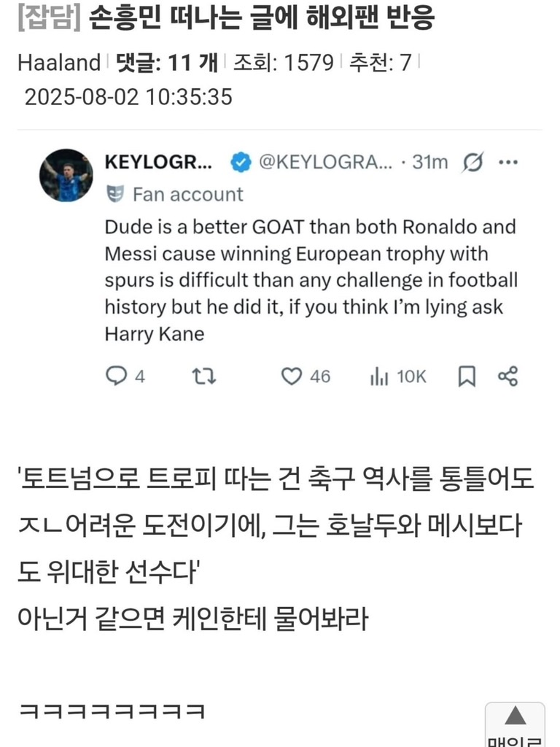
Task: Open the post author Haaland's profile
Action: coord(58,63)
